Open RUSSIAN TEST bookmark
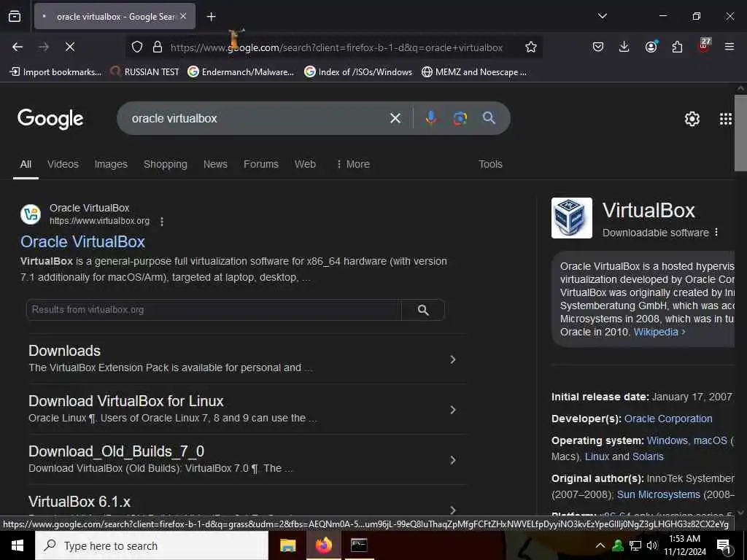Viewport: 747px width, 560px height. tap(144, 72)
